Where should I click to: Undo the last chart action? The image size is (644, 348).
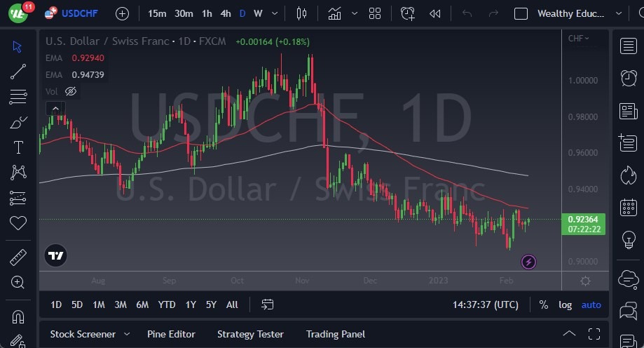[x=467, y=13]
